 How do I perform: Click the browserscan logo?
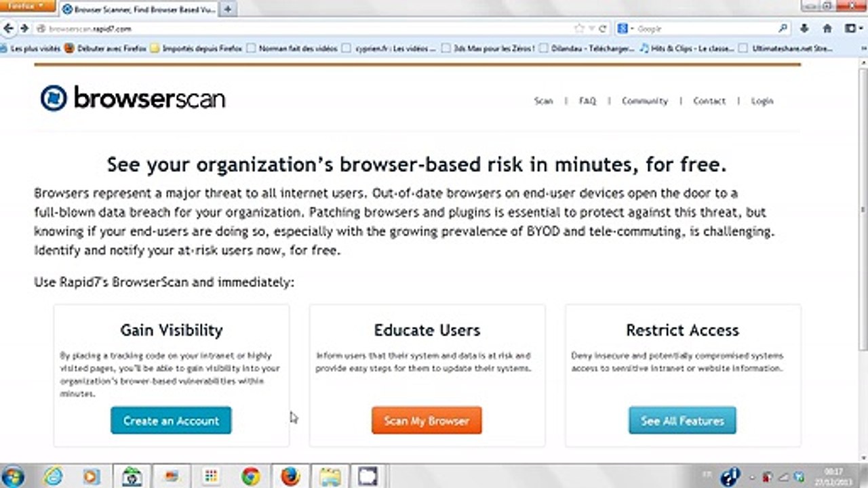tap(133, 98)
